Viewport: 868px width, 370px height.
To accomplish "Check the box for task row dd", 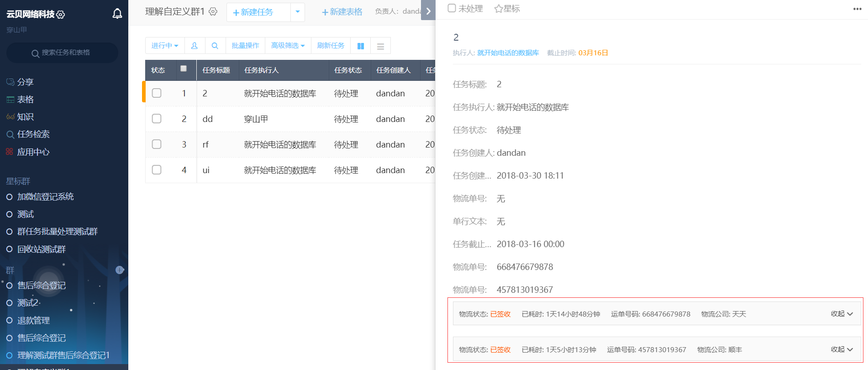I will [x=157, y=119].
